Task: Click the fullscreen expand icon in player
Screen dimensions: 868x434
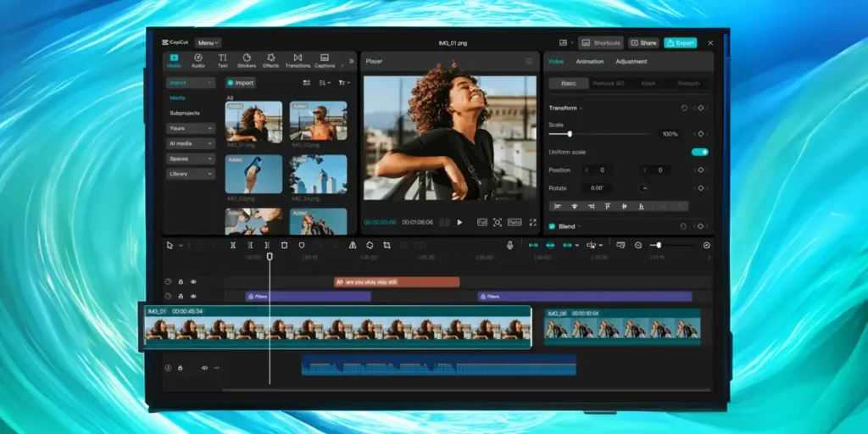Action: pyautogui.click(x=532, y=222)
